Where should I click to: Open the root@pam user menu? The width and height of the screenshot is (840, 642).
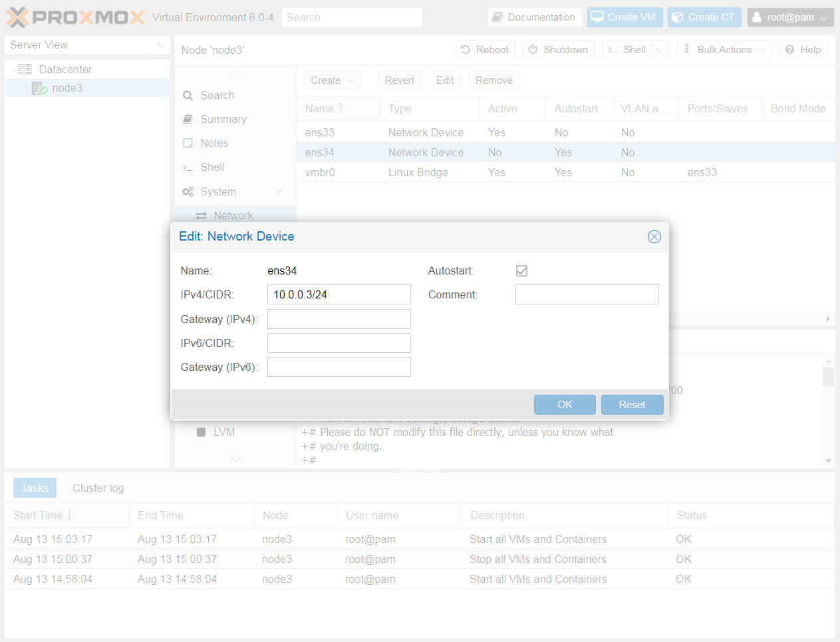tap(791, 17)
